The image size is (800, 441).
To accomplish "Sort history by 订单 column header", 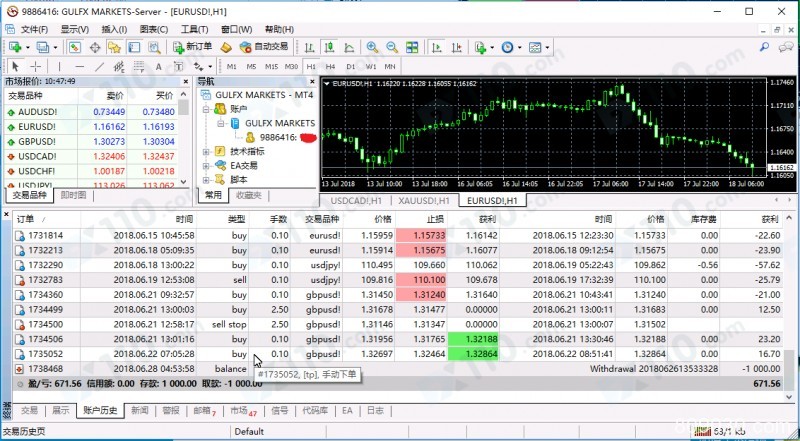I will tap(46, 219).
